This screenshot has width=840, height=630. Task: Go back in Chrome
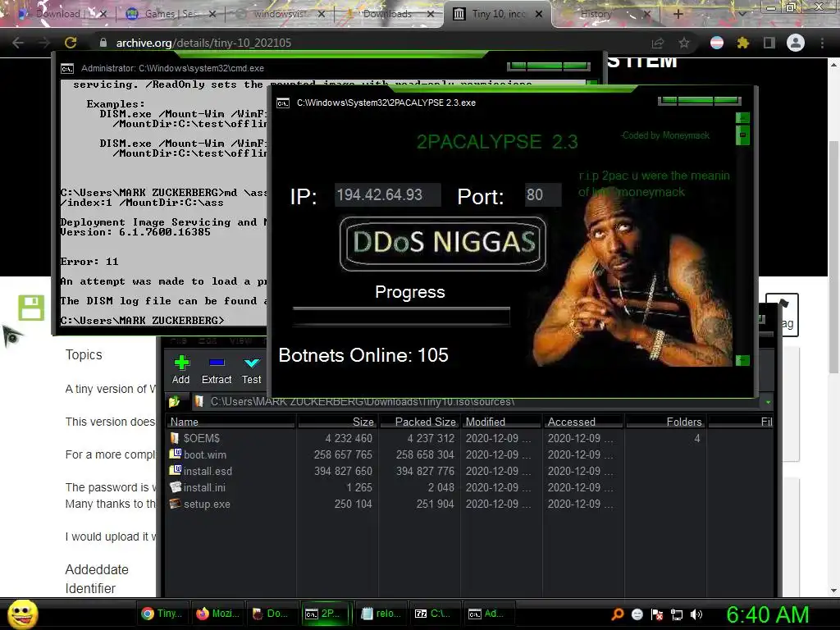[x=18, y=43]
